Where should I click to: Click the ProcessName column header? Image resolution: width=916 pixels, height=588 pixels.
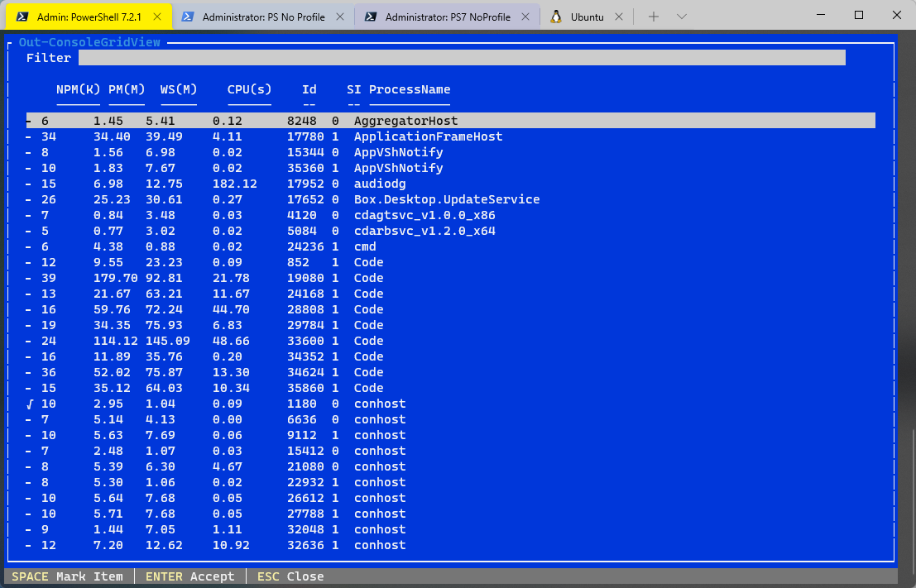409,89
